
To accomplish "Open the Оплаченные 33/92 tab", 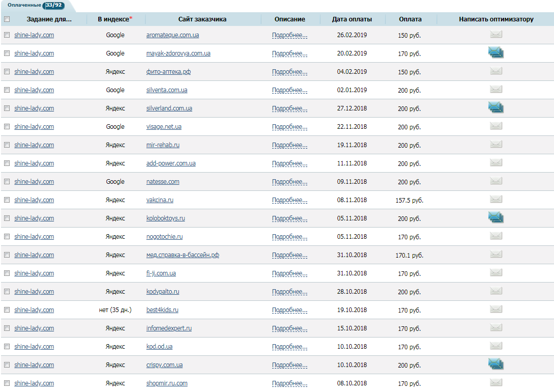I will tap(36, 5).
